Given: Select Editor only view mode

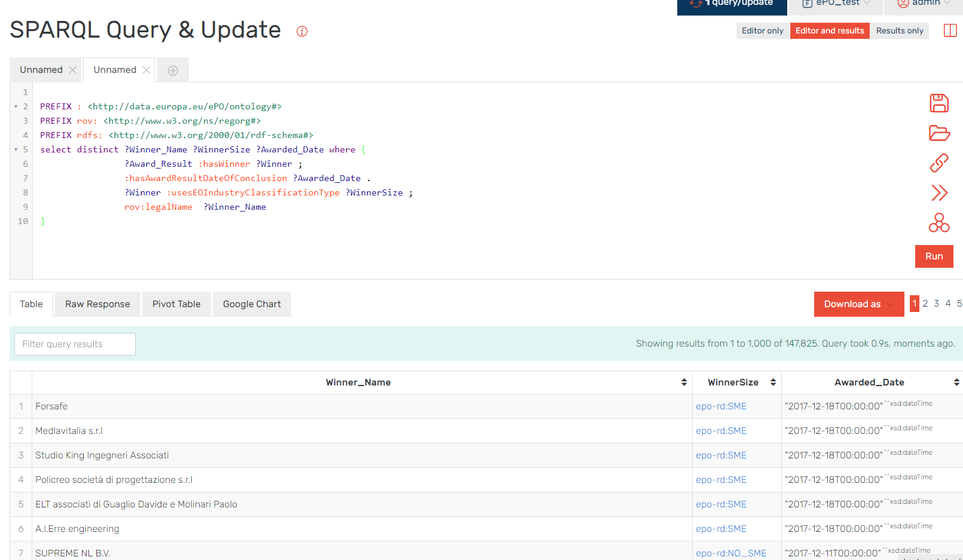Looking at the screenshot, I should point(762,30).
